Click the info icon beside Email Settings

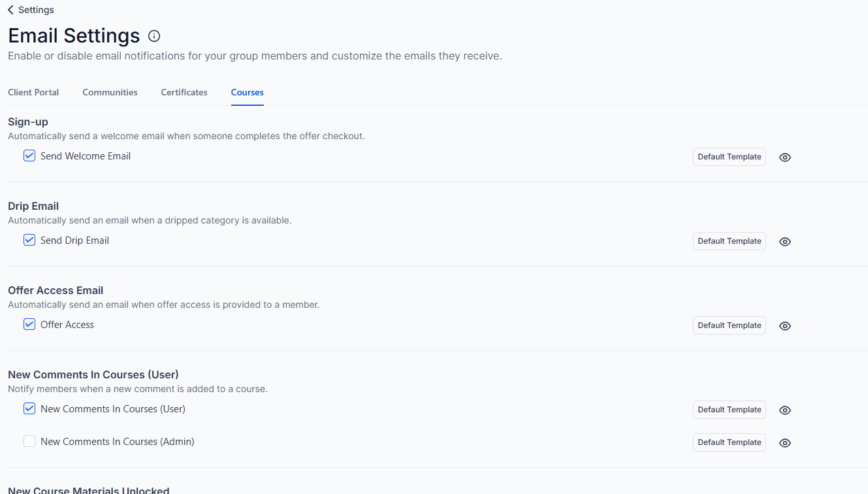(x=154, y=36)
